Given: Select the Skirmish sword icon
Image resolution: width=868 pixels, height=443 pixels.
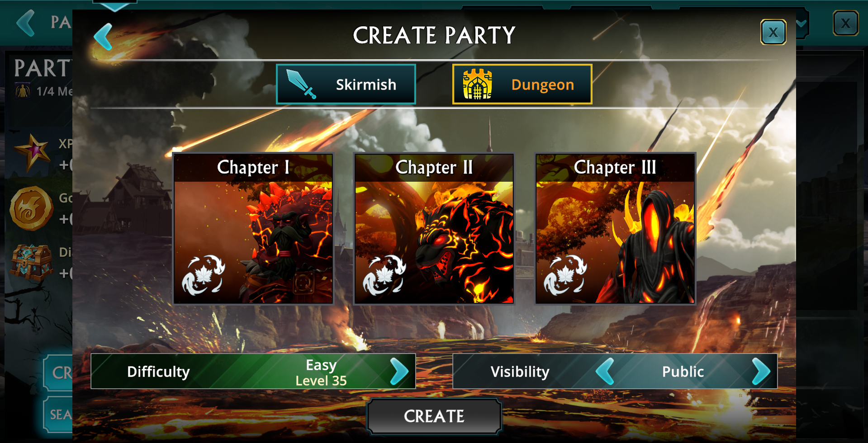Looking at the screenshot, I should coord(301,84).
